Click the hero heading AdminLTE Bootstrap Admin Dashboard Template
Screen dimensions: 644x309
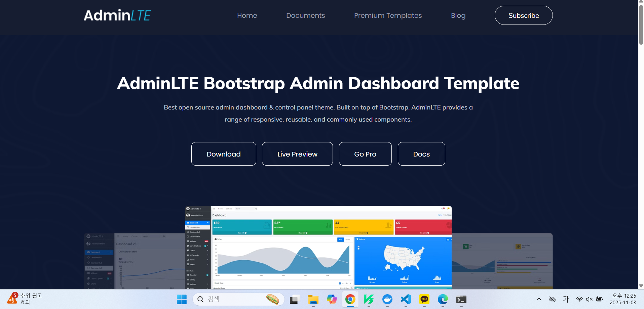(318, 83)
